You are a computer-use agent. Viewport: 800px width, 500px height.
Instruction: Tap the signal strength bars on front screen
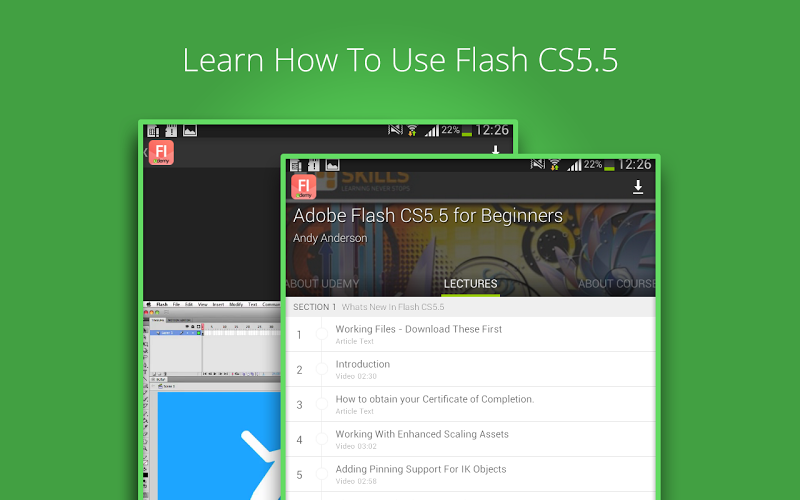(574, 165)
